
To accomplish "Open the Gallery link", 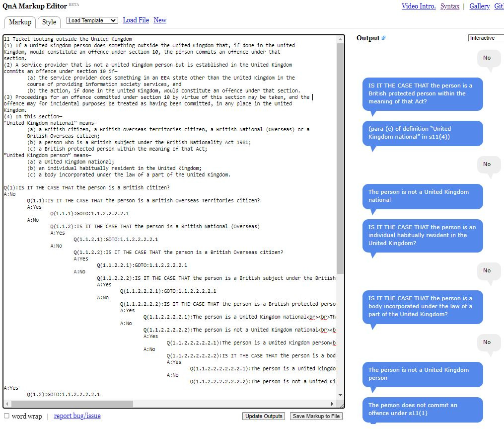I will [x=480, y=6].
